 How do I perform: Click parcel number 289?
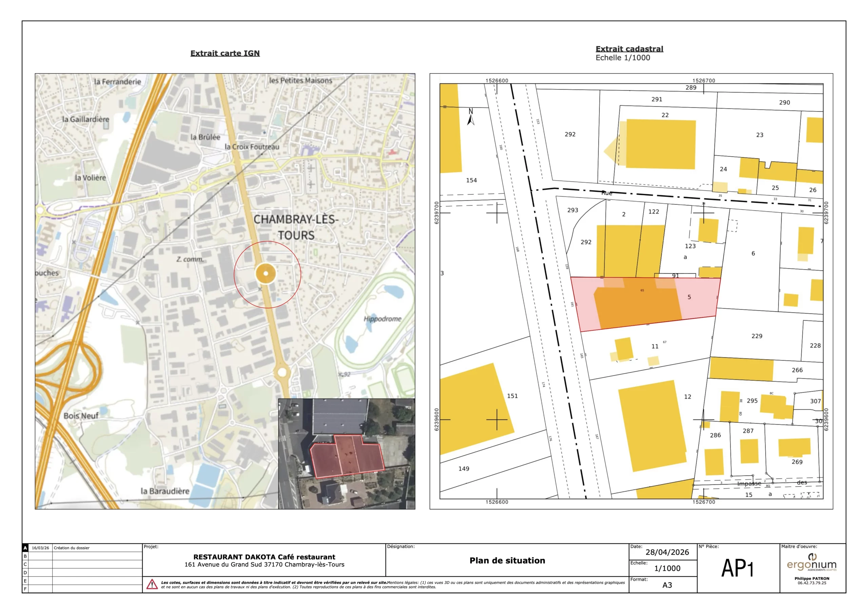coord(691,88)
